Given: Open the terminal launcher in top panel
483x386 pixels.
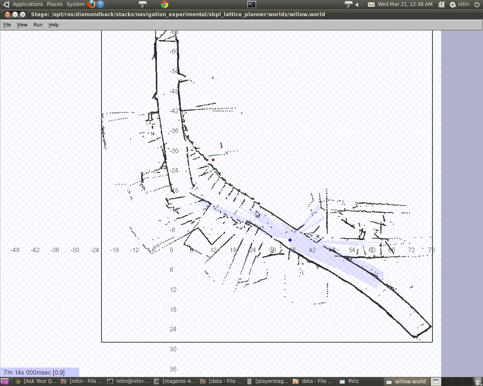Looking at the screenshot, I should pyautogui.click(x=252, y=4).
